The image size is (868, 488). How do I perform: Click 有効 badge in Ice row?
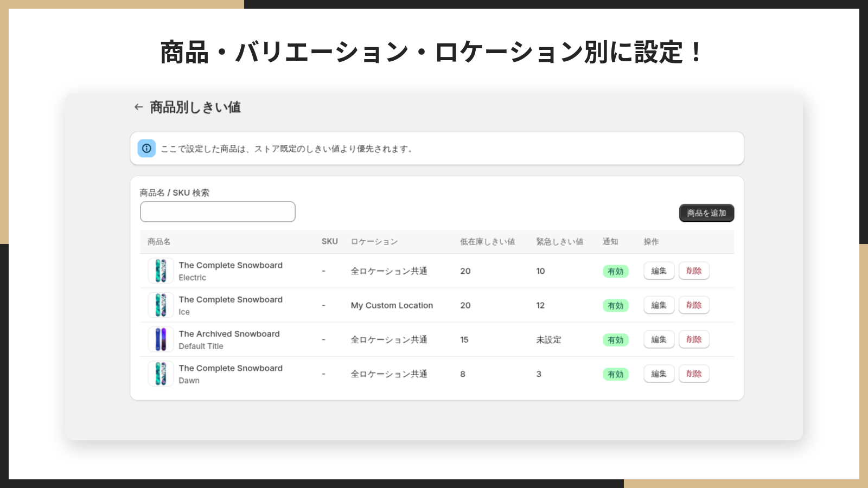click(616, 305)
